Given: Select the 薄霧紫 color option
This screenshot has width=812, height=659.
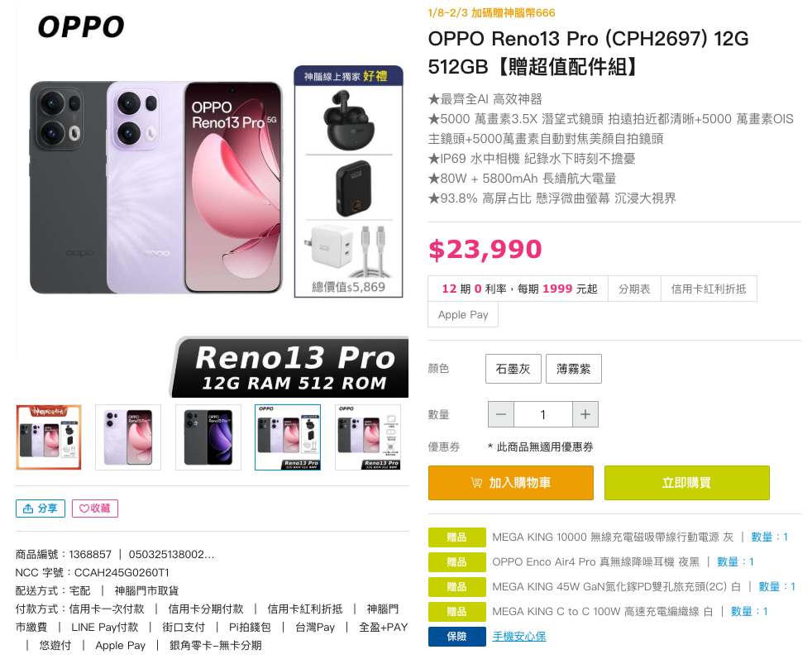Looking at the screenshot, I should 574,369.
